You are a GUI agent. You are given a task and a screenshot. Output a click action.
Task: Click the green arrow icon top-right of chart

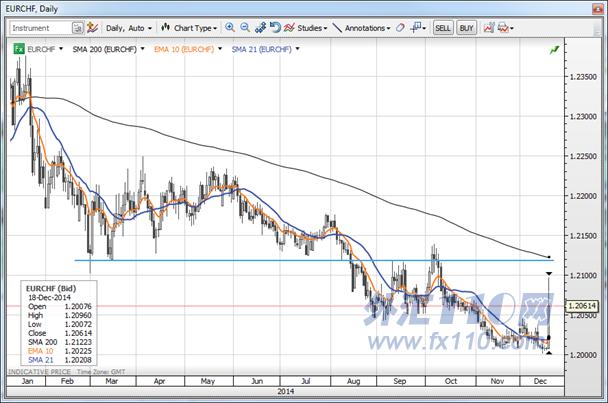click(x=554, y=50)
